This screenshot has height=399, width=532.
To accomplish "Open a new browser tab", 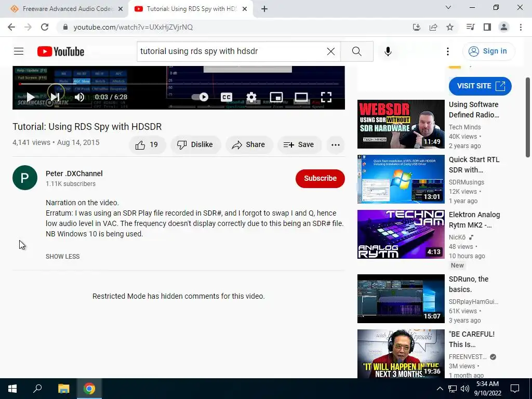I will coord(264,9).
